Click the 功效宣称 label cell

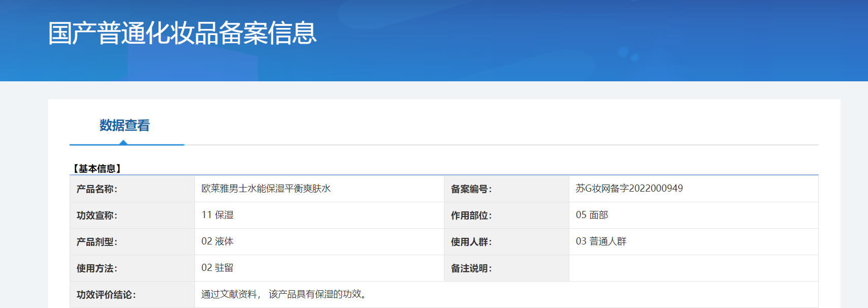pyautogui.click(x=132, y=215)
